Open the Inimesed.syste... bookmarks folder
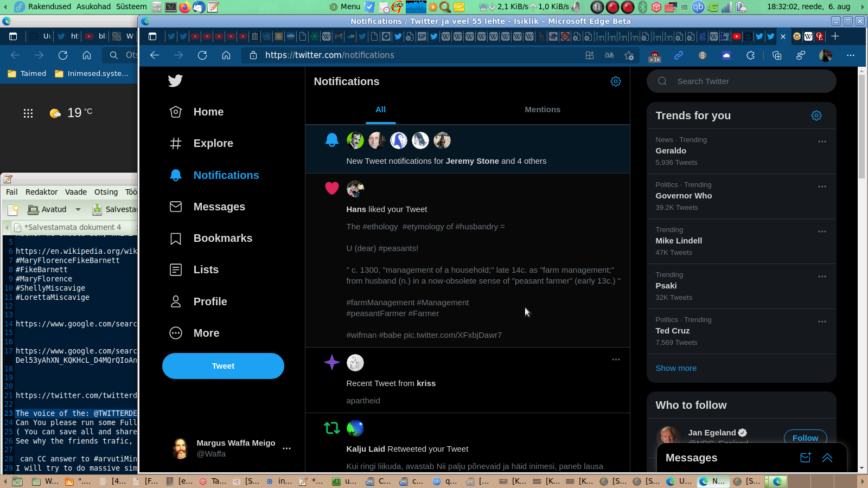Image resolution: width=868 pixels, height=488 pixels. pyautogui.click(x=92, y=74)
